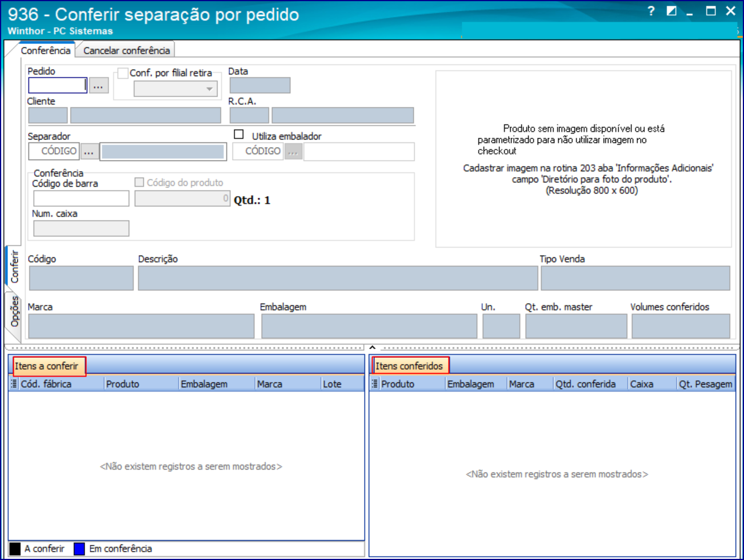Screen dimensions: 744x560
Task: Sort Itens conferidos by Marca column
Action: [x=530, y=384]
